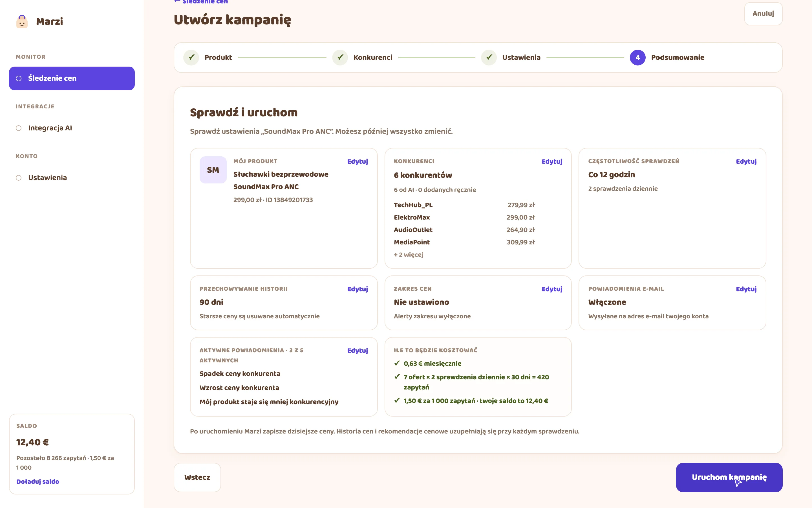Launch with Uruchom kampanię button
Screen dimensions: 812x508
pos(729,478)
